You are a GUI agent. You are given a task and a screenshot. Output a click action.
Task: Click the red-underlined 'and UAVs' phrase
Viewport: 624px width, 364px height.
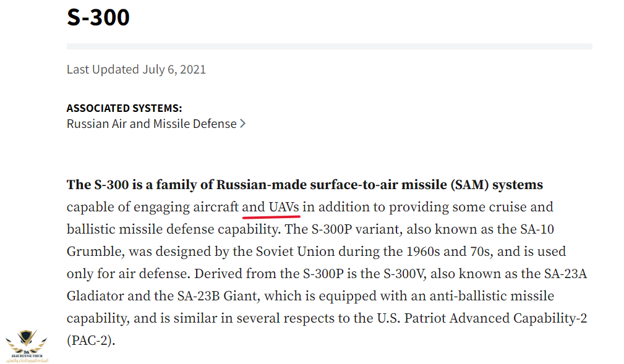point(271,207)
